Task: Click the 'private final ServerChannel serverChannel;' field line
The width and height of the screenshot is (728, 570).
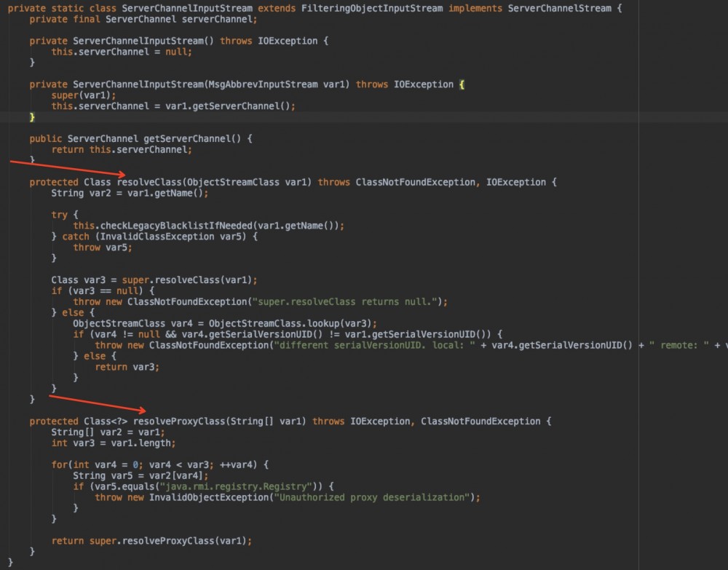Action: click(143, 20)
